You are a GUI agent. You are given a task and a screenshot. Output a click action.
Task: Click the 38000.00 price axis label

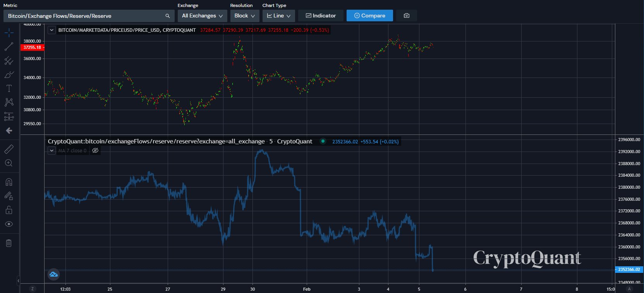[32, 41]
